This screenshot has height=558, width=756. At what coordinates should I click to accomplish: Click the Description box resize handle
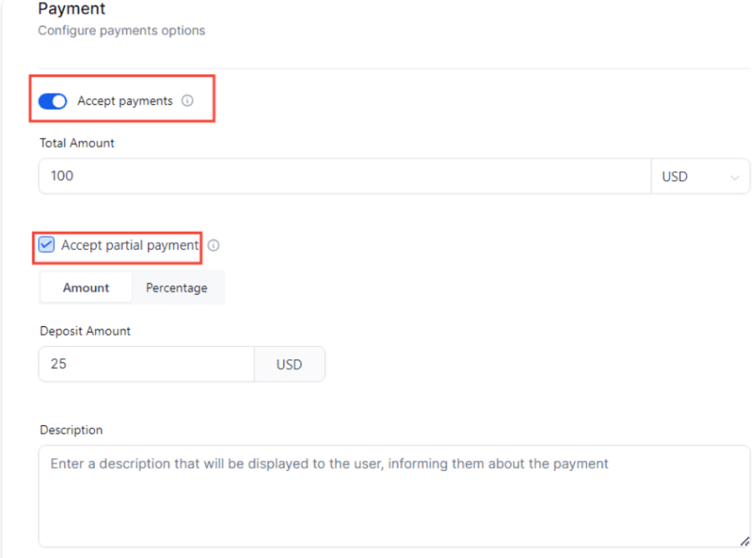point(744,542)
